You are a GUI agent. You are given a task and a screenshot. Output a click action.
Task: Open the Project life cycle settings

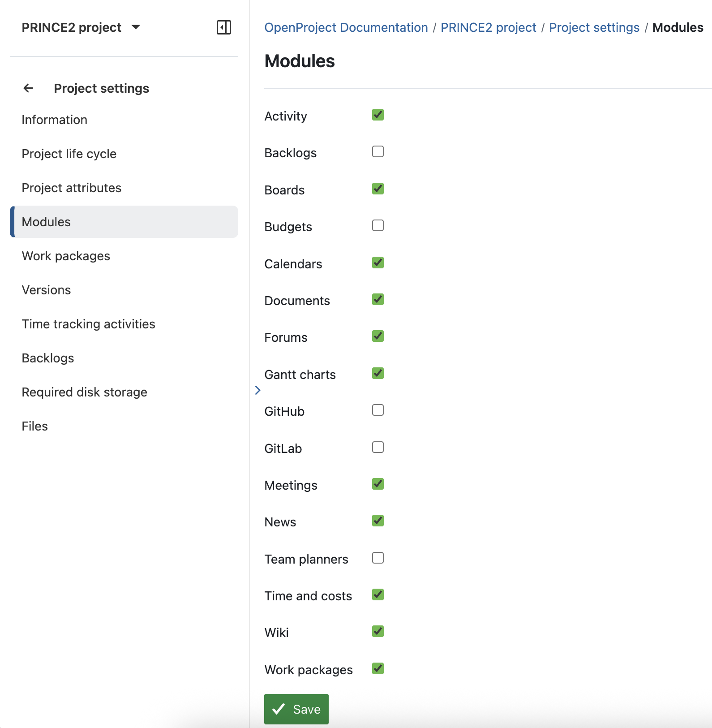[x=69, y=154]
